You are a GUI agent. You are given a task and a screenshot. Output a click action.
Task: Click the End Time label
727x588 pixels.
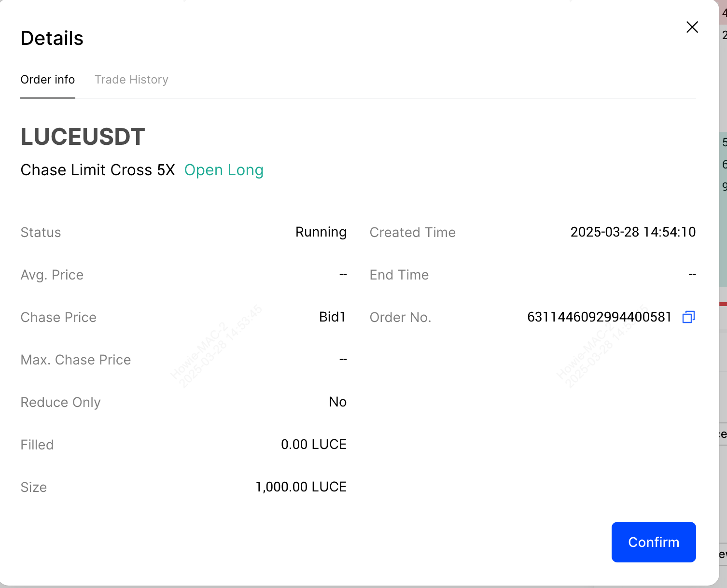click(399, 275)
